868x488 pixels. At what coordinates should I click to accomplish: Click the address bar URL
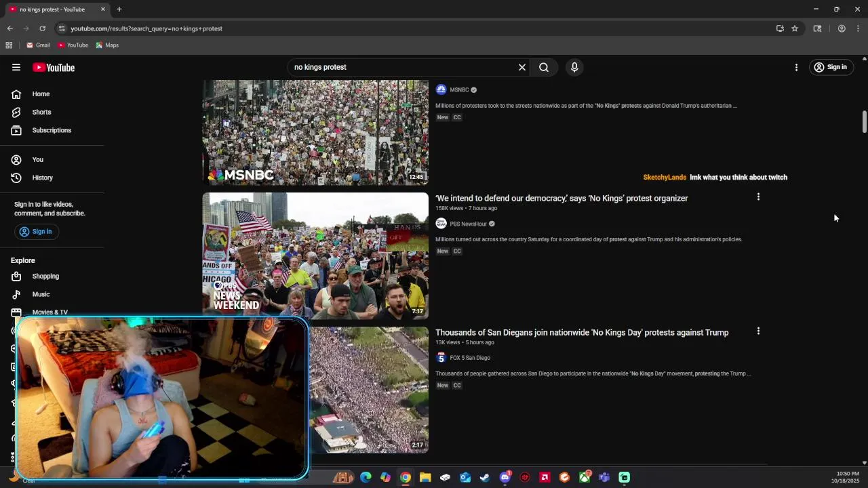click(146, 28)
